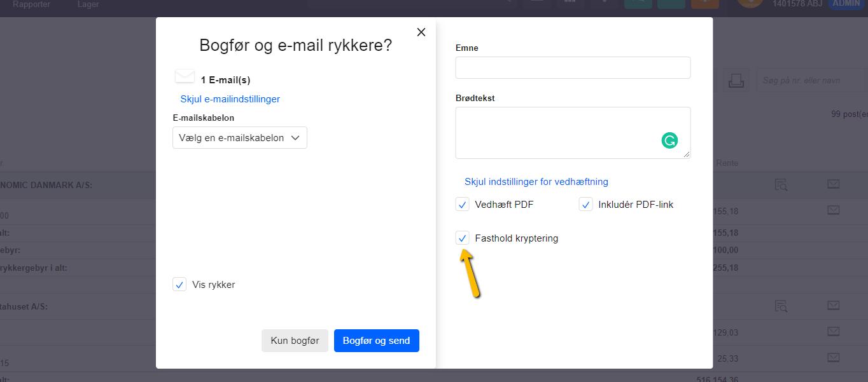Click the envelope icon in the table header
The height and width of the screenshot is (382, 868).
pos(833,184)
